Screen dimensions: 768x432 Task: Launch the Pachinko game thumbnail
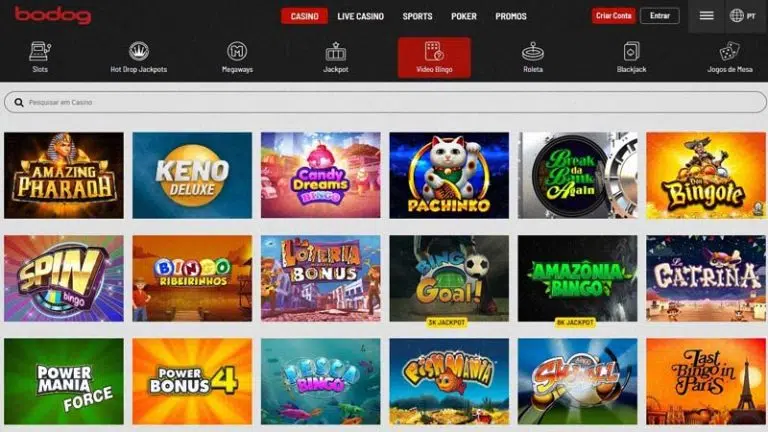[449, 175]
